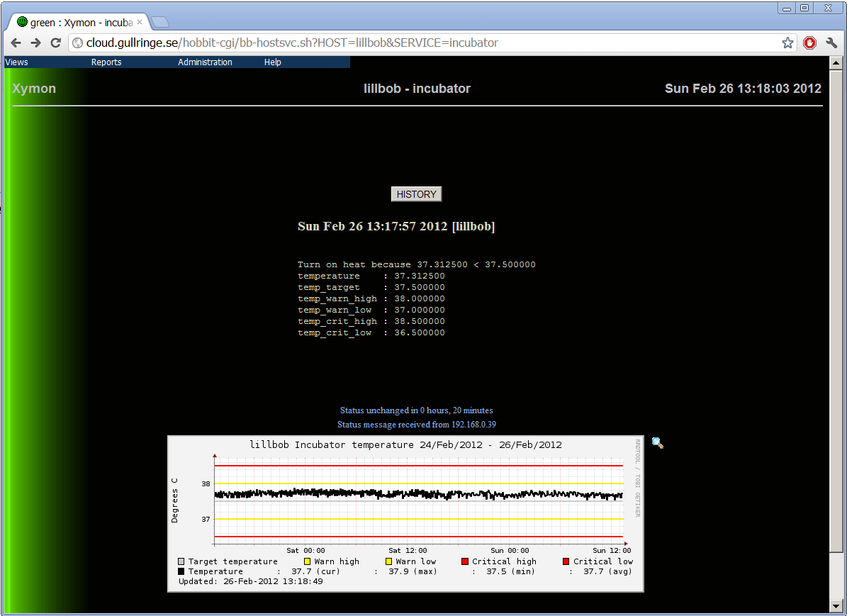Screen dimensions: 847x616
Task: Open the red stop-hand extension icon
Action: (x=809, y=43)
